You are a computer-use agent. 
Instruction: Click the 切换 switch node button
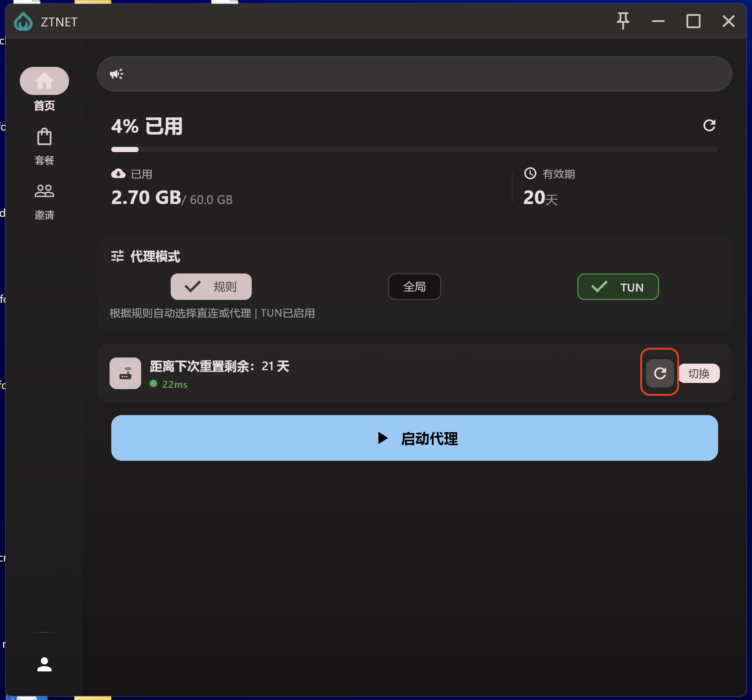tap(698, 373)
